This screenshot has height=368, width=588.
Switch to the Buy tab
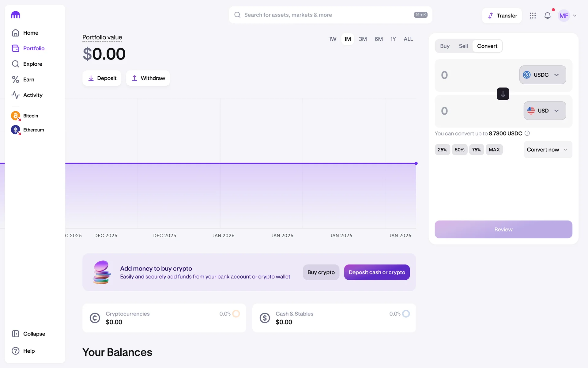[x=445, y=46]
